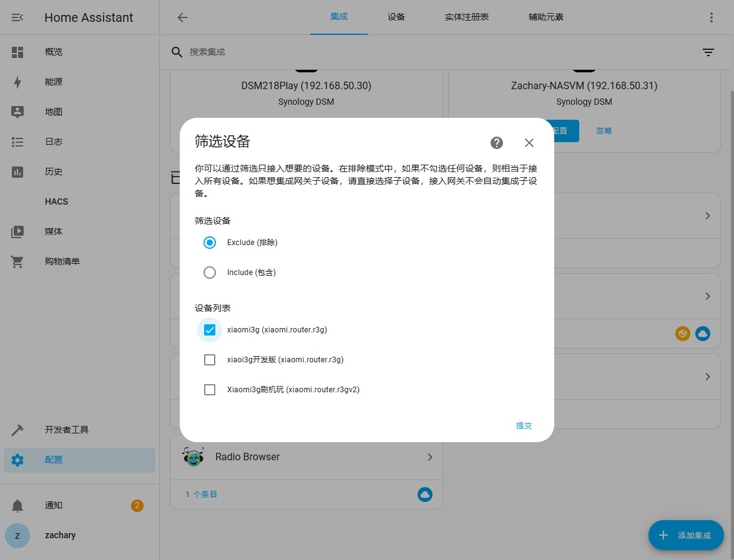734x560 pixels.
Task: Collapse the Home Assistant sidebar menu
Action: click(17, 17)
